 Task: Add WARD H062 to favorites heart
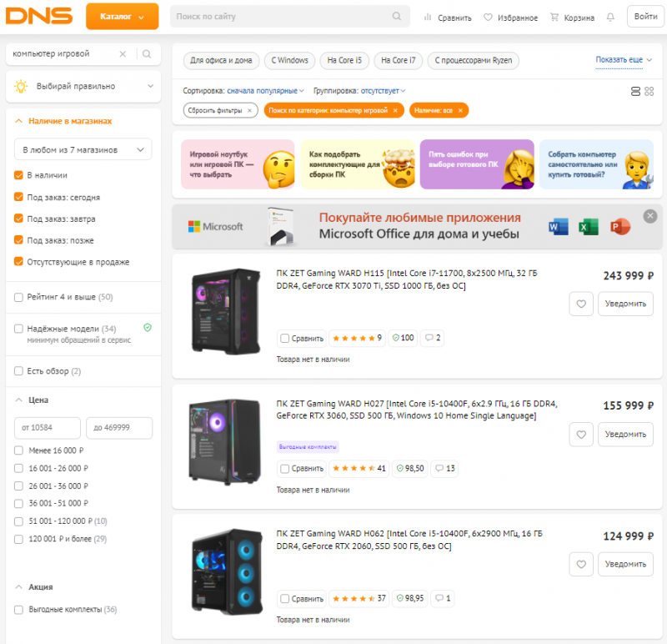581,564
